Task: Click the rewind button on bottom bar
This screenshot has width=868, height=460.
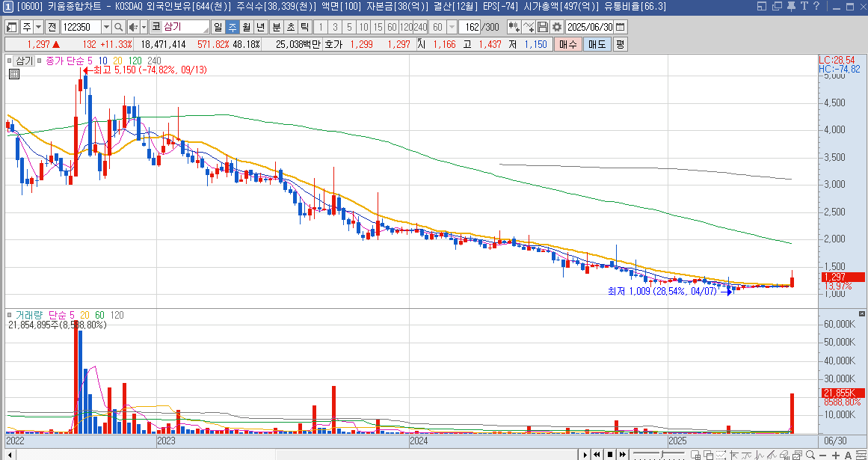Action: [597, 455]
